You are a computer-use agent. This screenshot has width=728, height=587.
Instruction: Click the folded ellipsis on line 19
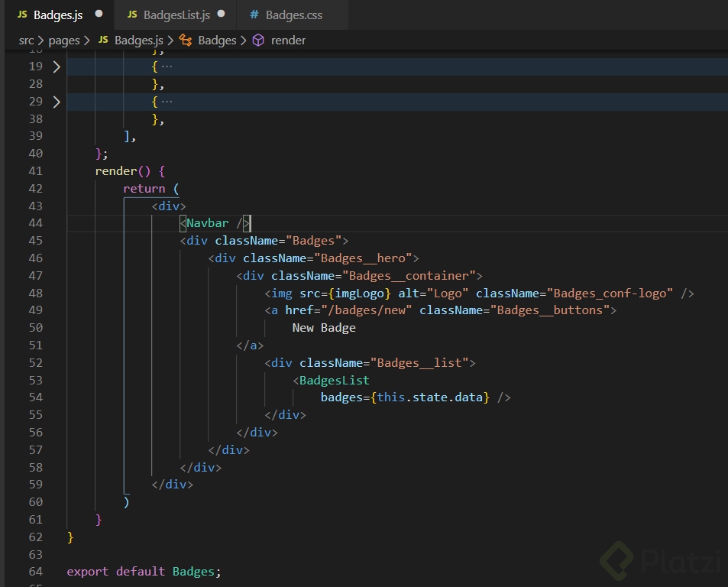(167, 67)
